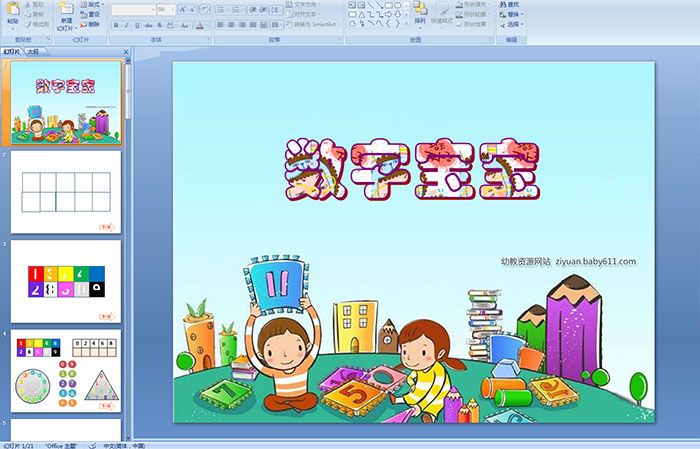This screenshot has width=700, height=449.
Task: Select the Oval shape in gallery
Action: tap(397, 5)
